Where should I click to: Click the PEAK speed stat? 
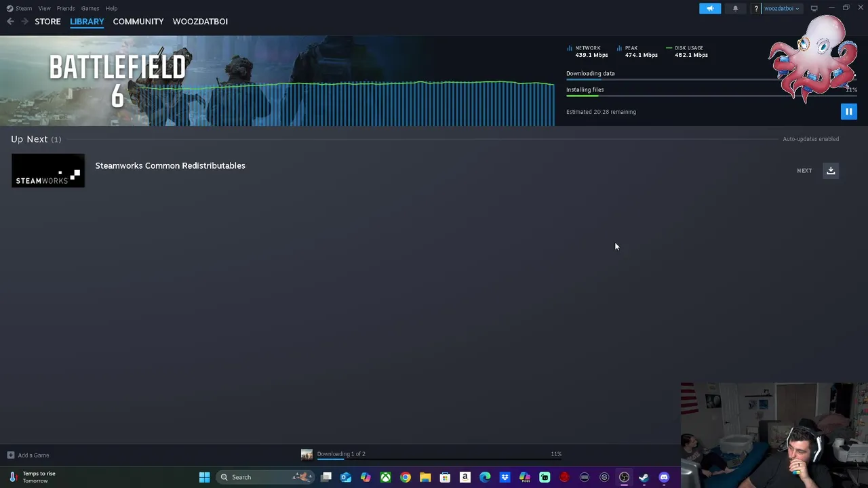click(637, 52)
